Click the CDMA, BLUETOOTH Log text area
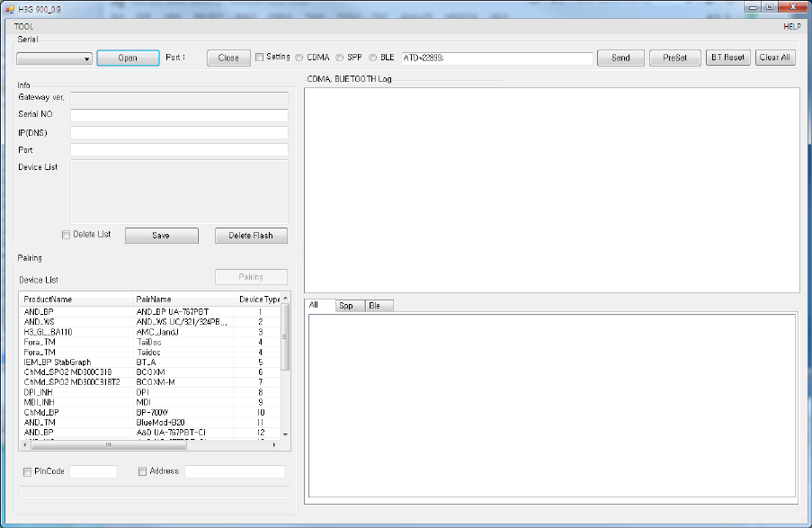Viewport: 812px width, 528px height. (x=552, y=190)
